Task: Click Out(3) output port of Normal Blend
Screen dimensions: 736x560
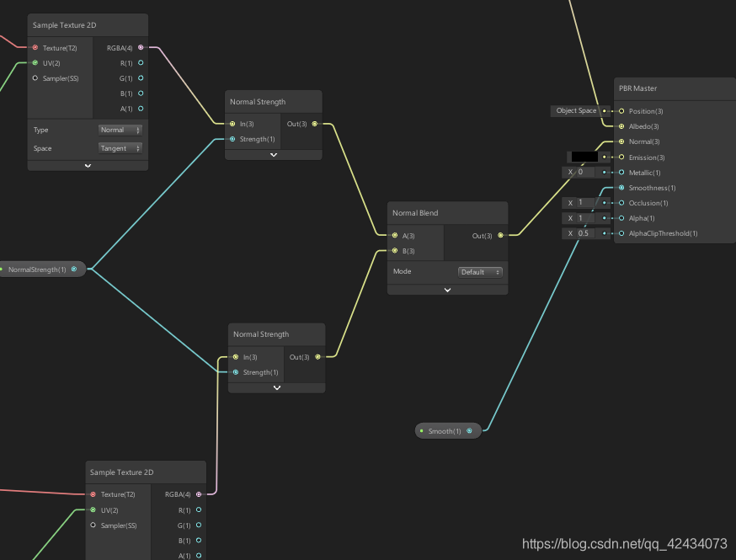Action: point(500,235)
